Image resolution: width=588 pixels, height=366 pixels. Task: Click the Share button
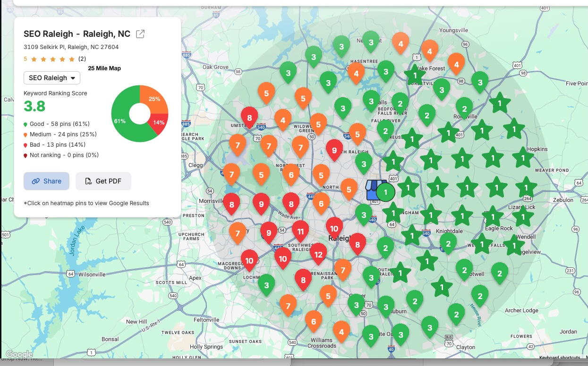(46, 181)
